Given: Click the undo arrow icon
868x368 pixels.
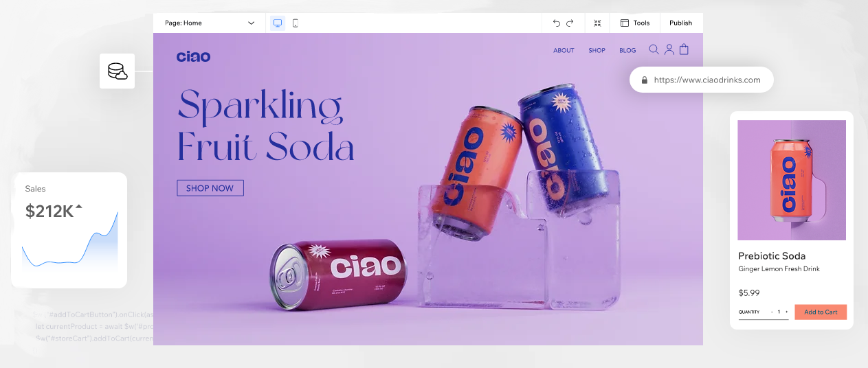Looking at the screenshot, I should [x=557, y=23].
